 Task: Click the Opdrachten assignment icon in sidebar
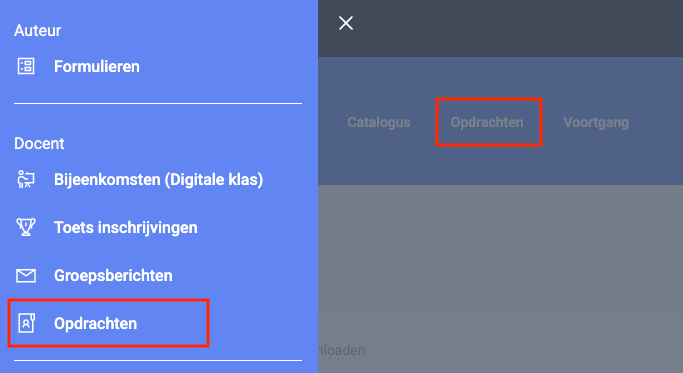coord(26,323)
